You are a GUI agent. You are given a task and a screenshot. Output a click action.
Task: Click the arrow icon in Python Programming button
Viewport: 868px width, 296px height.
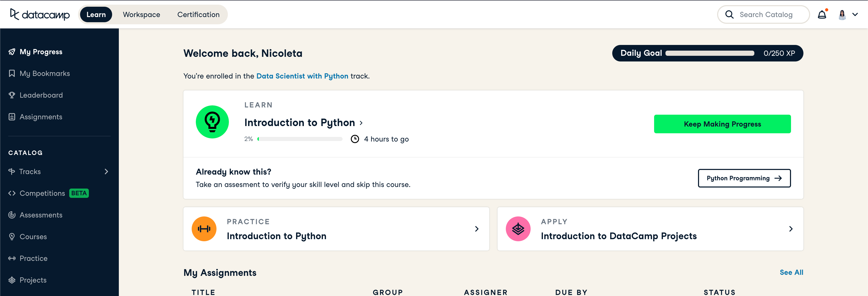coord(778,178)
